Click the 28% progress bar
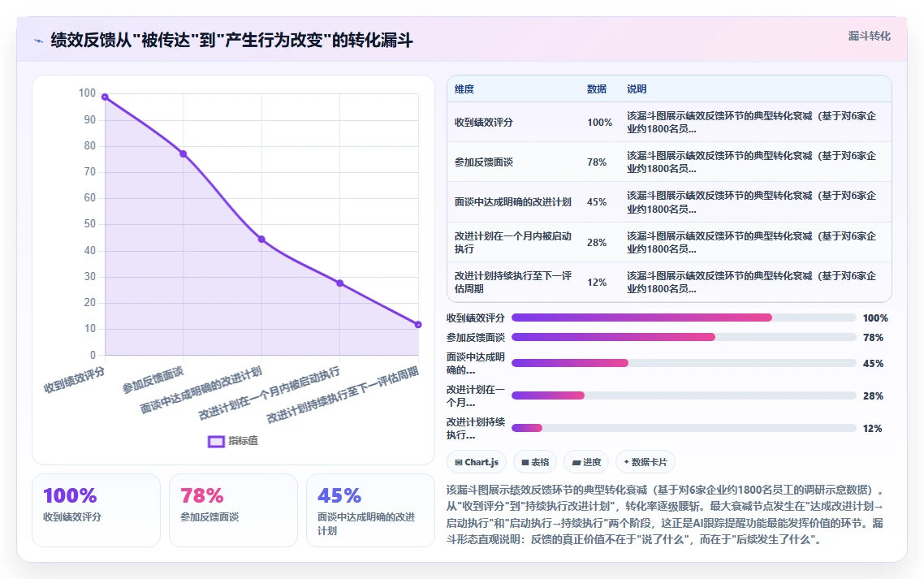924x579 pixels. (x=684, y=395)
